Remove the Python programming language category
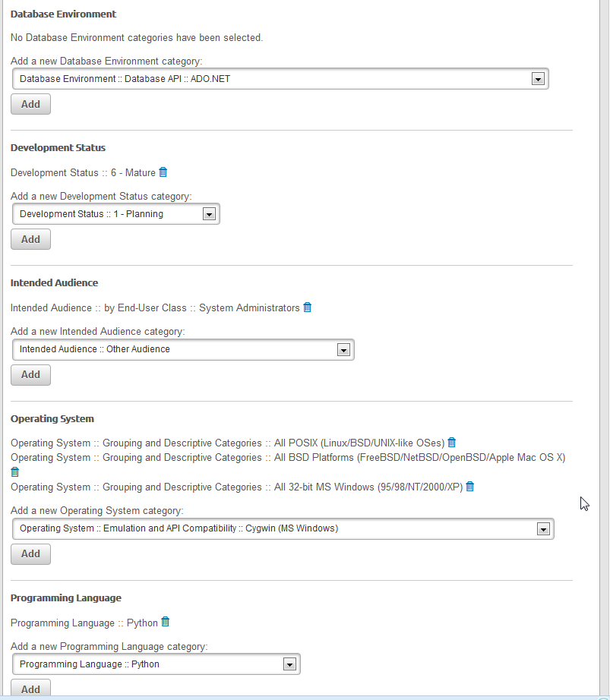Screen dimensions: 610x700 166,622
